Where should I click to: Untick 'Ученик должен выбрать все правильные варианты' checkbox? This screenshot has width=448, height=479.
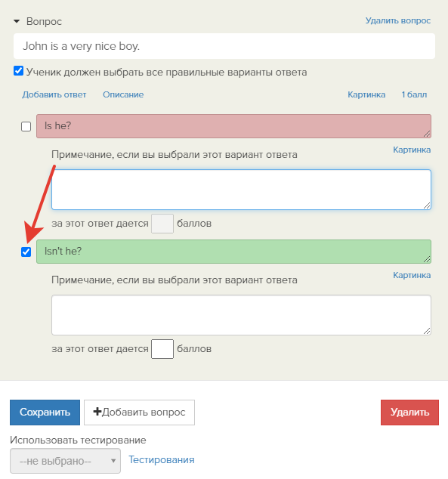(18, 71)
